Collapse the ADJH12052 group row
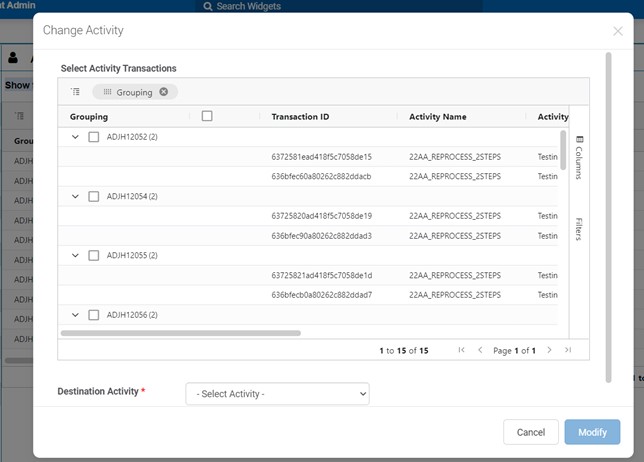The width and height of the screenshot is (644, 462). [x=75, y=137]
